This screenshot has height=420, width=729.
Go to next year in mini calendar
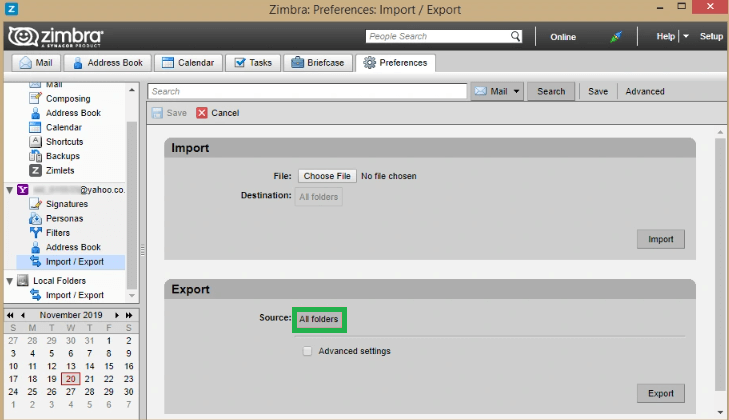click(x=129, y=315)
